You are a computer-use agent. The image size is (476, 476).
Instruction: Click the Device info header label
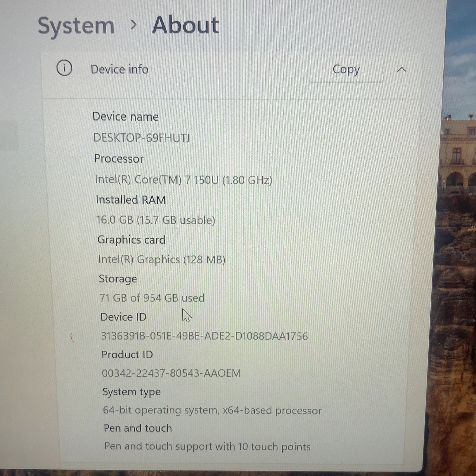pos(119,69)
